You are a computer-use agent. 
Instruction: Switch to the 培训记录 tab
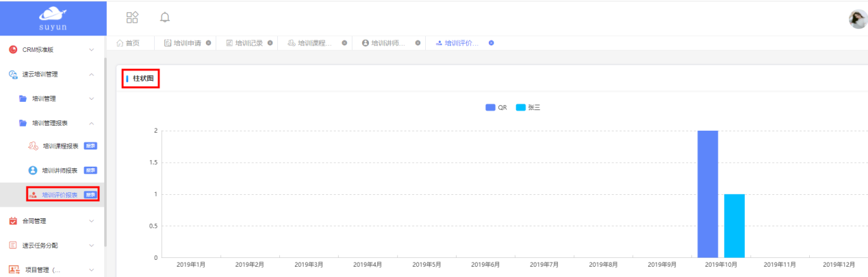click(x=249, y=43)
